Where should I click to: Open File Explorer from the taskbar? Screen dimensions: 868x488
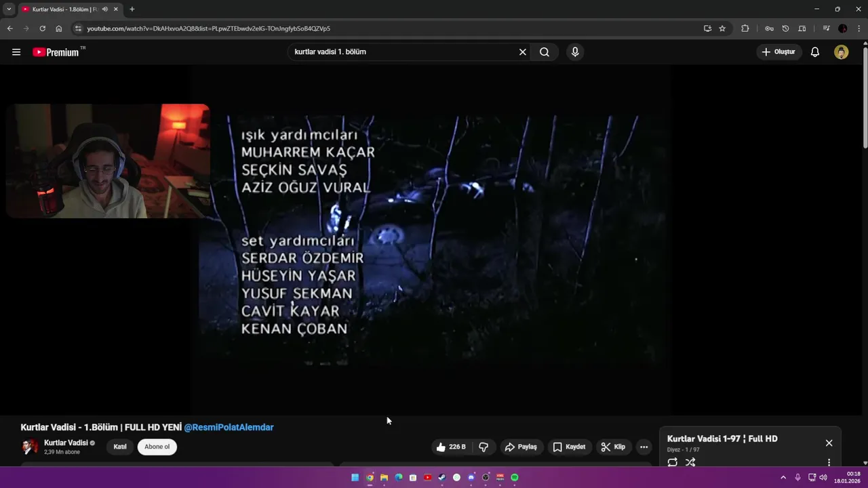click(384, 477)
